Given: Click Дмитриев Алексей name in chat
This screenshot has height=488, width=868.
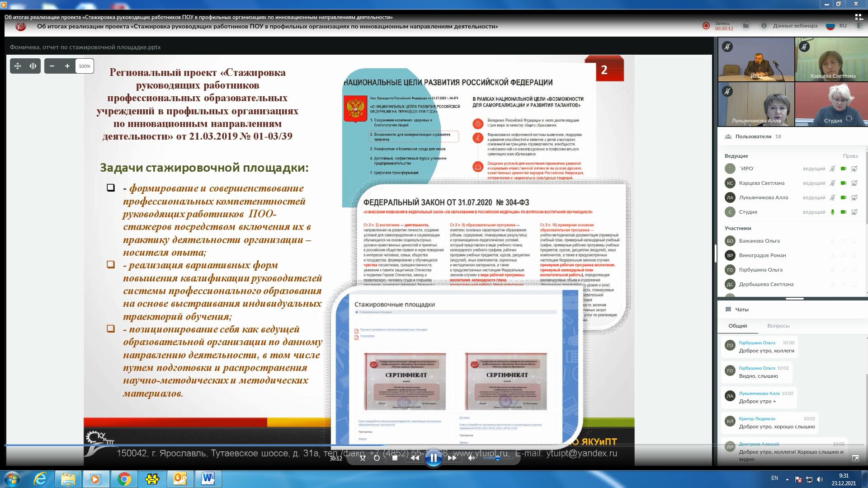Looking at the screenshot, I should point(759,444).
